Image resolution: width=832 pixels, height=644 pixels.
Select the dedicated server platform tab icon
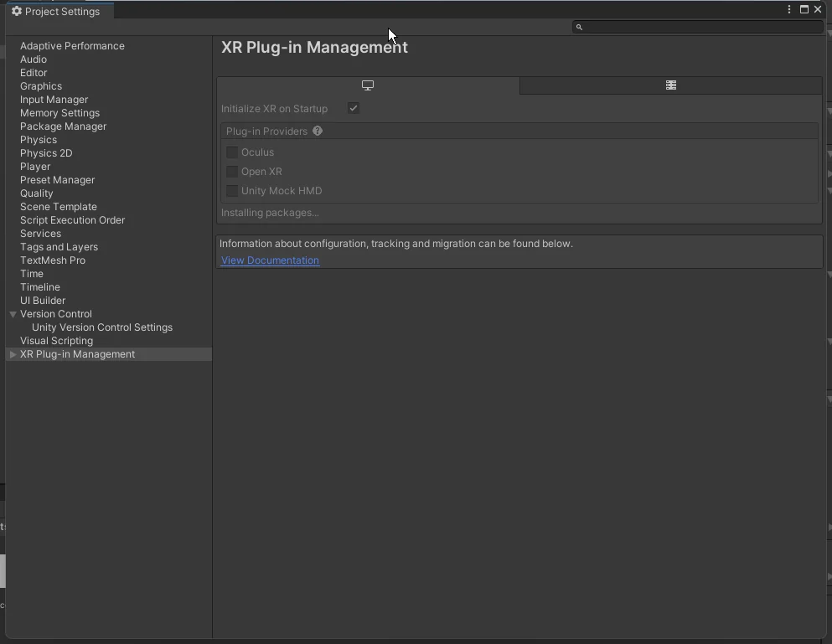[x=671, y=85]
